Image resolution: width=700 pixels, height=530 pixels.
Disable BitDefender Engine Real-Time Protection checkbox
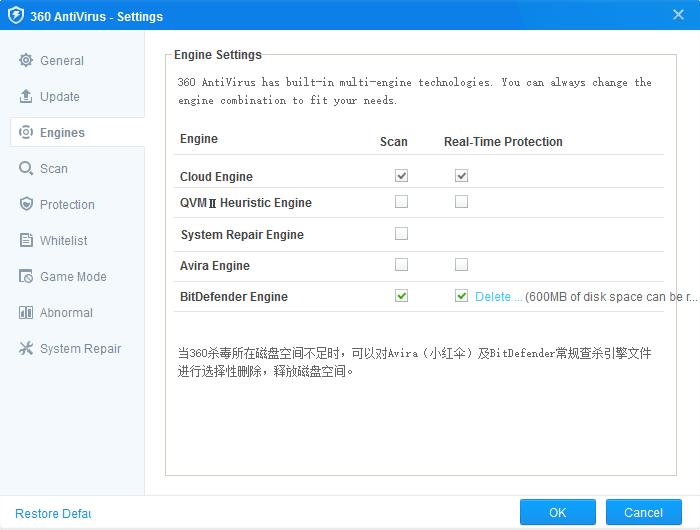click(461, 296)
